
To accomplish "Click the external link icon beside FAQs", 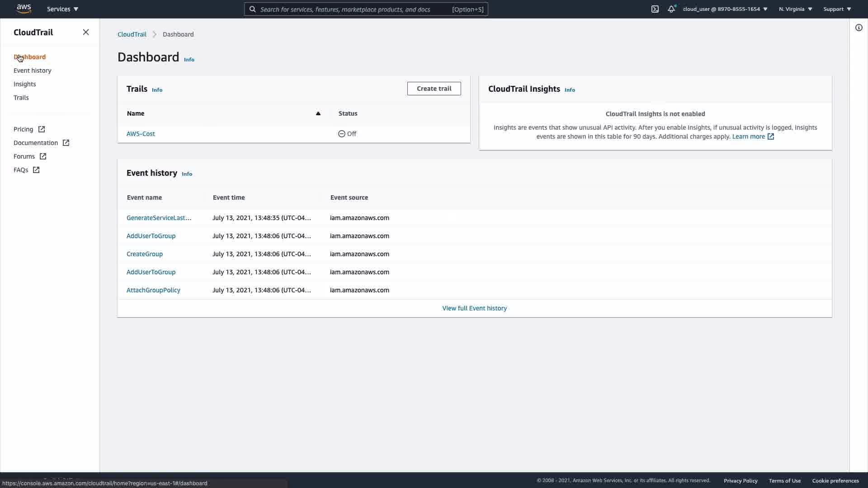I will tap(36, 170).
